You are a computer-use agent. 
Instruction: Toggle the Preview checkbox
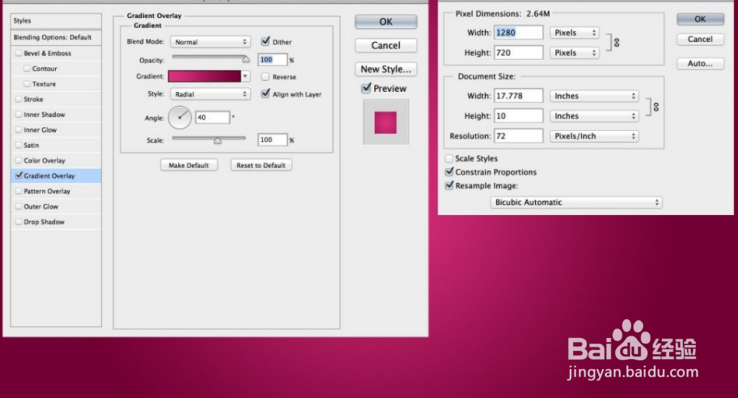[366, 88]
